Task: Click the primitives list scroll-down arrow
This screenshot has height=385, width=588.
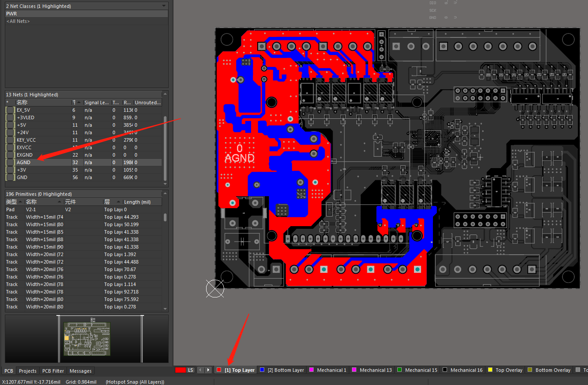Action: 166,309
